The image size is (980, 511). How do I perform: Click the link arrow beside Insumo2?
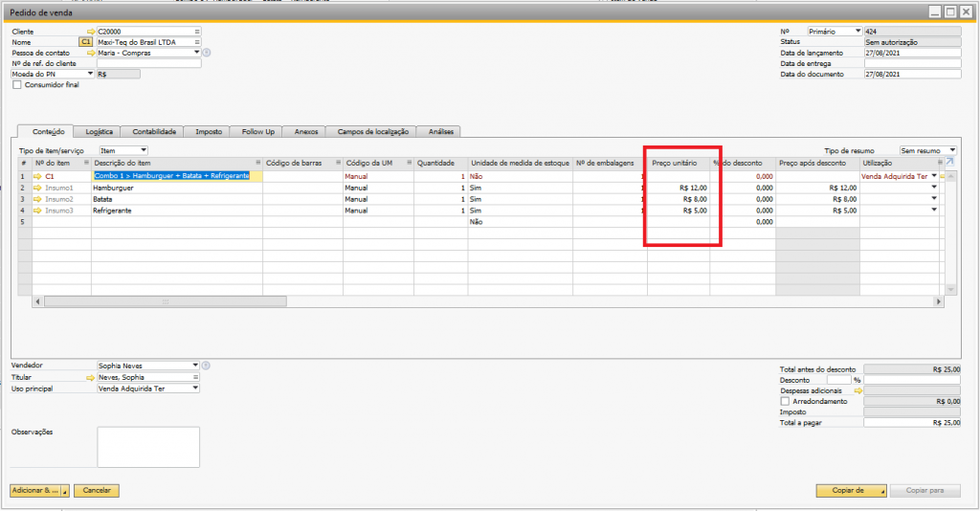tap(37, 199)
